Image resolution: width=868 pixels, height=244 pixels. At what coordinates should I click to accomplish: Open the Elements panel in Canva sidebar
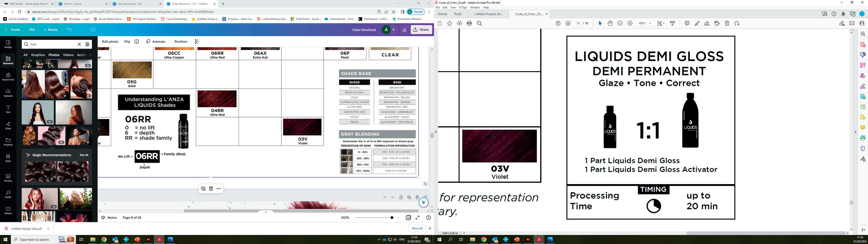coord(8,60)
